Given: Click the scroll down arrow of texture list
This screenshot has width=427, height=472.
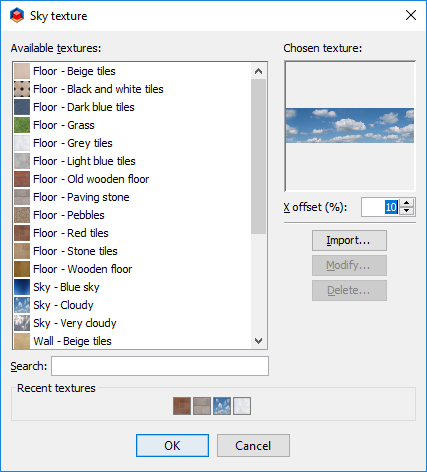Looking at the screenshot, I should pyautogui.click(x=258, y=341).
